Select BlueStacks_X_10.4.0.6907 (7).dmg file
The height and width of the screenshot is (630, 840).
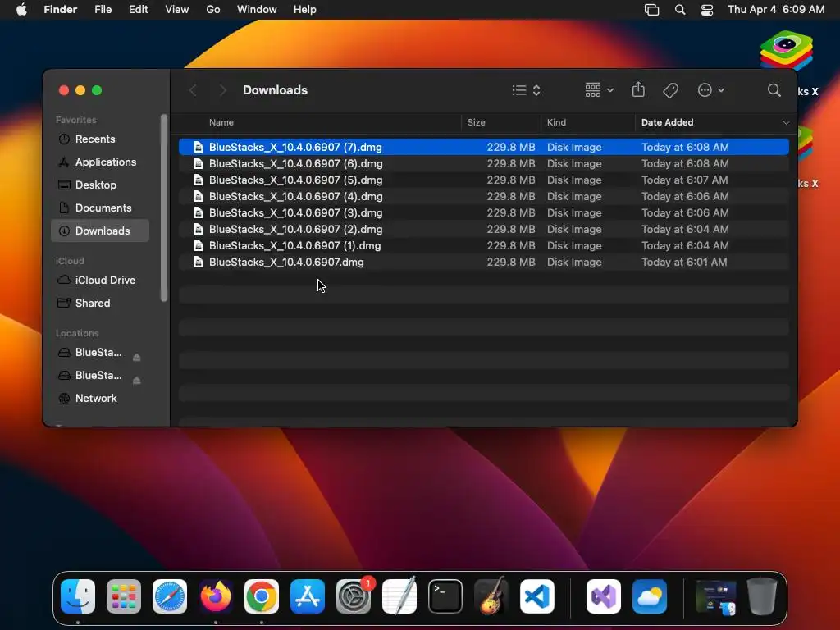coord(484,147)
